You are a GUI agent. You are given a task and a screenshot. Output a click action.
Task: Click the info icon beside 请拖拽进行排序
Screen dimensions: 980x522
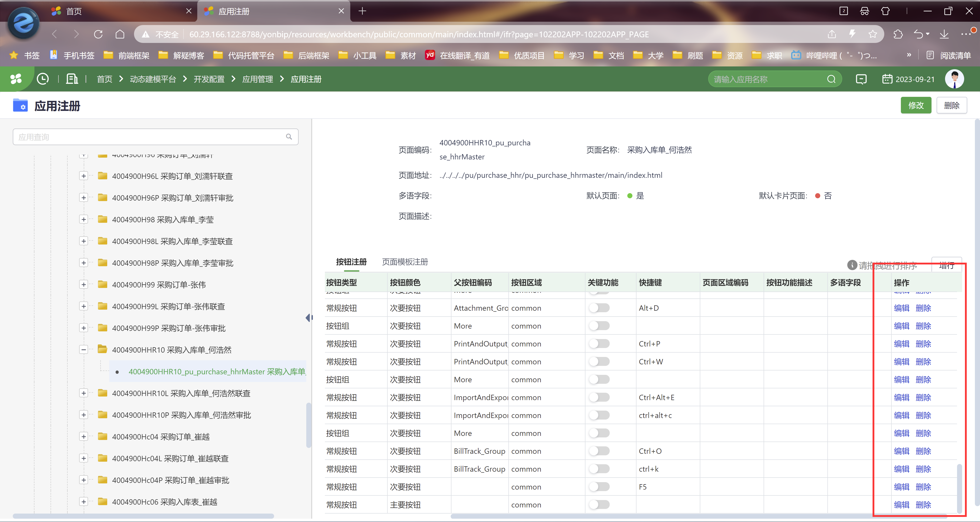pyautogui.click(x=852, y=265)
